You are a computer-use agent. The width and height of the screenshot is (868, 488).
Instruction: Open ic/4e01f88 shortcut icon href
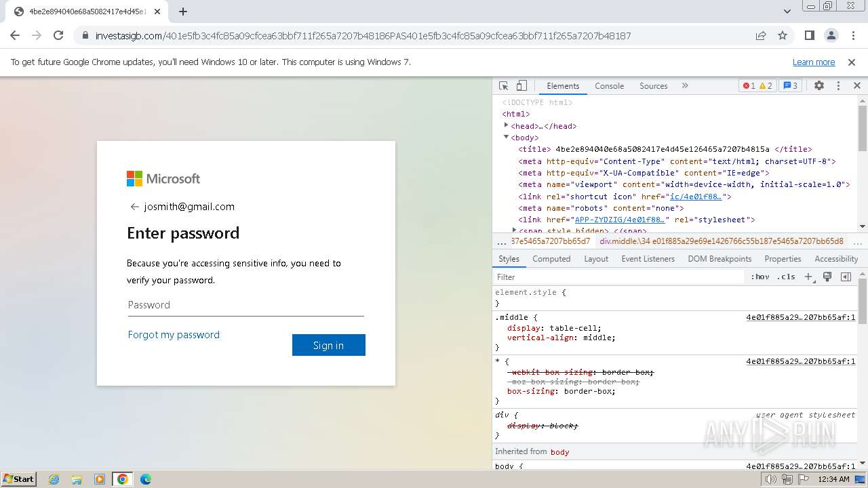696,197
